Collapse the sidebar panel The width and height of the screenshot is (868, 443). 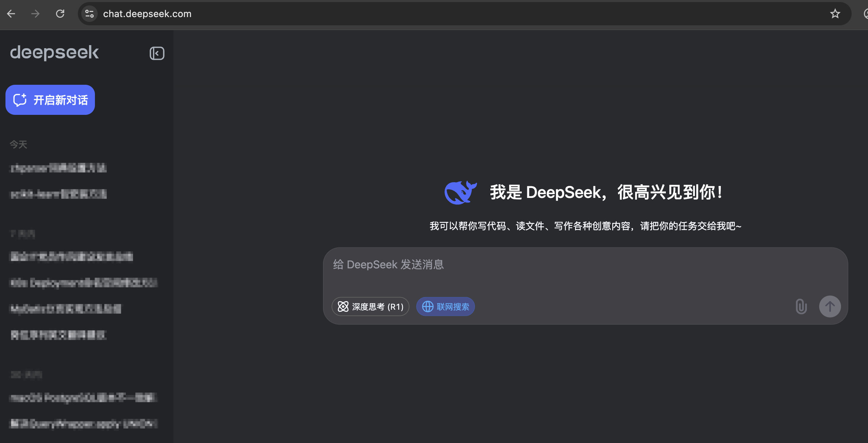click(x=157, y=53)
